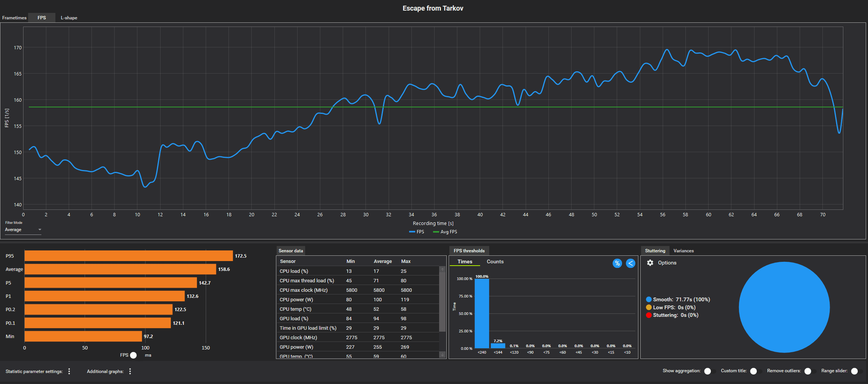
Task: Switch the FPS/ms unit toggle
Action: click(x=133, y=355)
